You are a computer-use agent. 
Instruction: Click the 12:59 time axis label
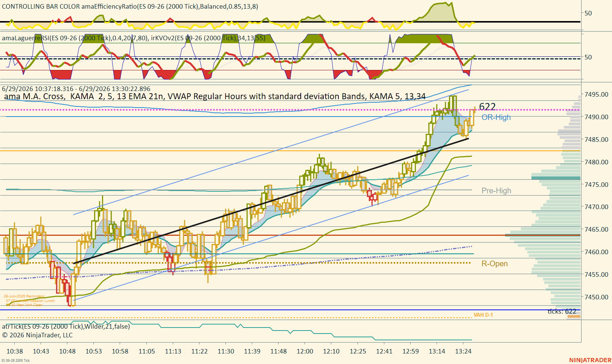tap(411, 351)
